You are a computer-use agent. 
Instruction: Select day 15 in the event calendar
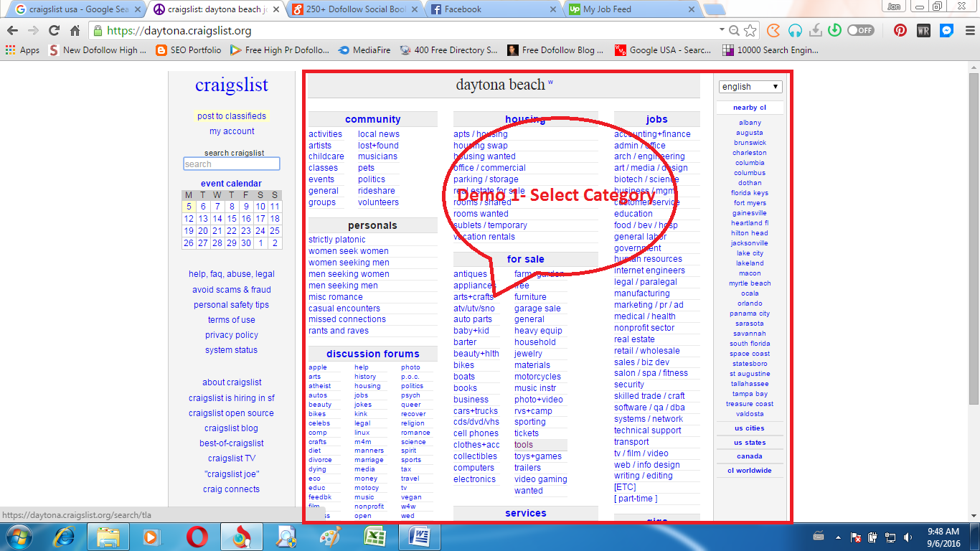click(232, 219)
